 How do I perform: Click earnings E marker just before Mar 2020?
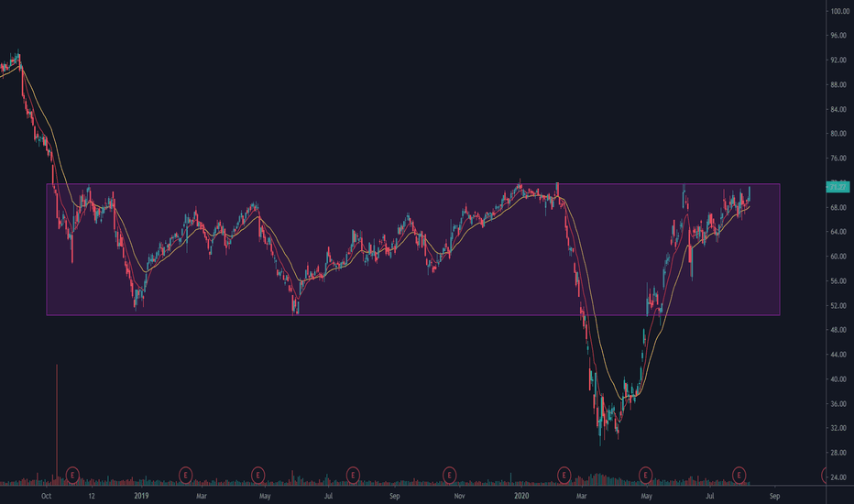pyautogui.click(x=564, y=475)
